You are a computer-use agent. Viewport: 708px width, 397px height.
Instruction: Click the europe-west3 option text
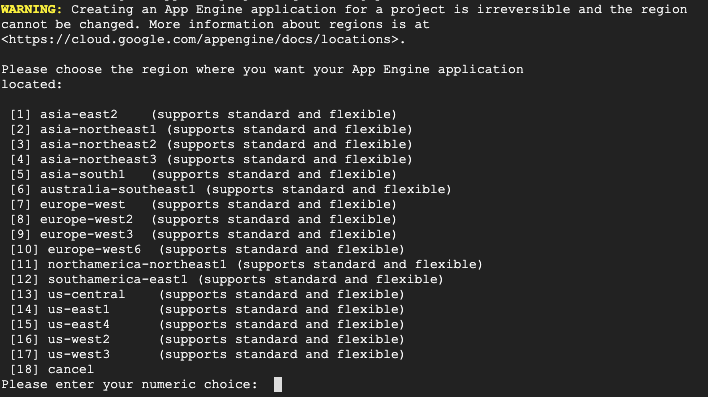86,234
